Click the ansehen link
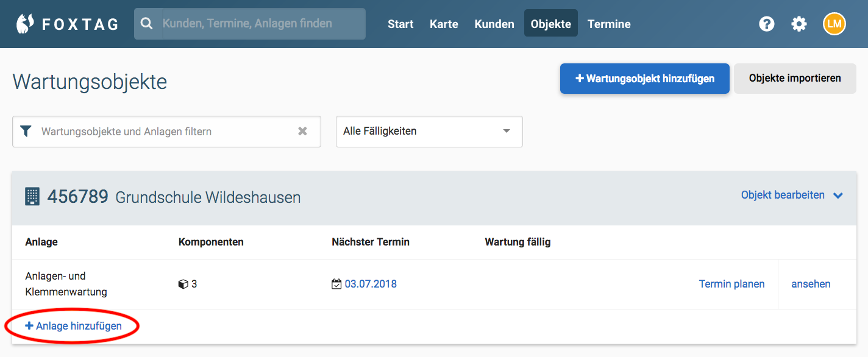Image resolution: width=868 pixels, height=357 pixels. click(x=811, y=284)
